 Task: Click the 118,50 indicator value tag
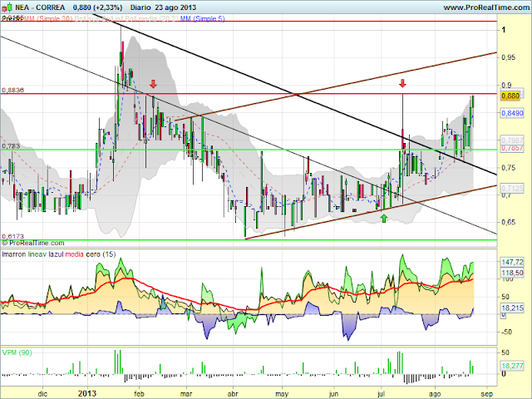pos(512,273)
